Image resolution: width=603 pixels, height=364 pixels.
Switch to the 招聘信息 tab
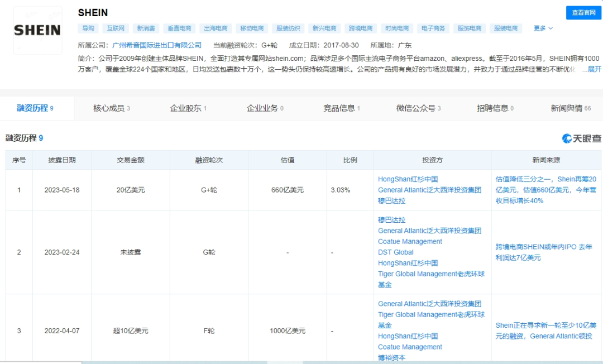coord(495,108)
